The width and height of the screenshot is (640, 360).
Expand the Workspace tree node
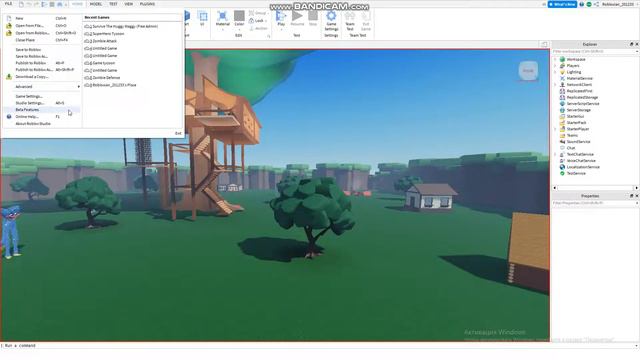tap(555, 59)
